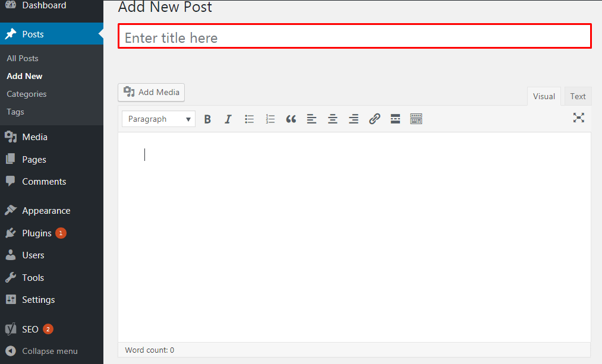The image size is (602, 364).
Task: Align text left
Action: [312, 119]
